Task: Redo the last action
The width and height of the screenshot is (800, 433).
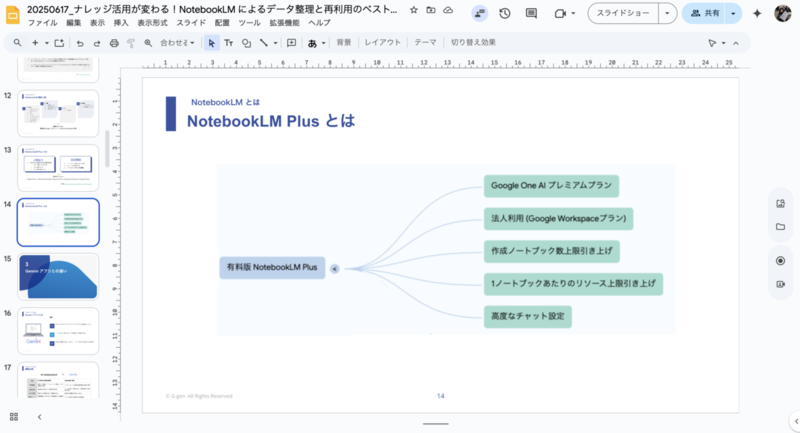Action: 97,43
